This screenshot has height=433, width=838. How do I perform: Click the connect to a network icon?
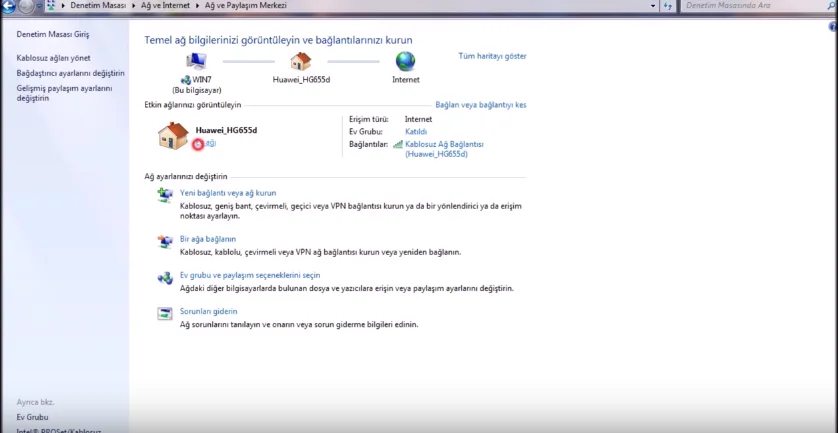(x=165, y=242)
